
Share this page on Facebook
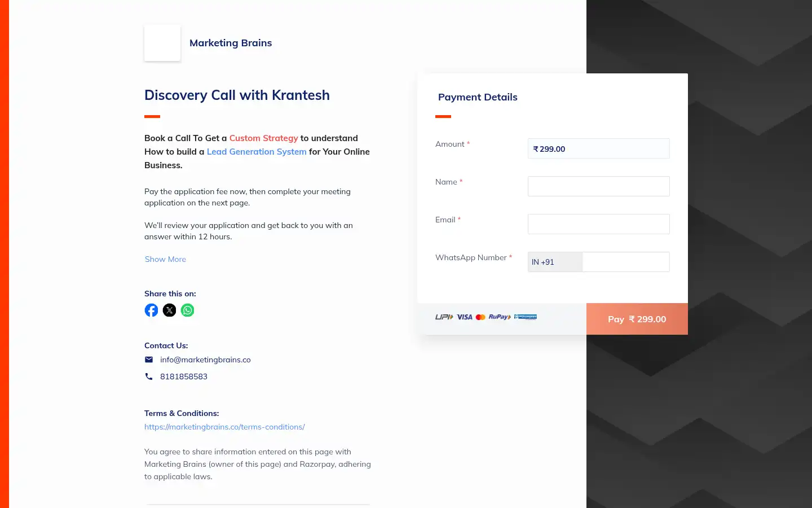151,310
